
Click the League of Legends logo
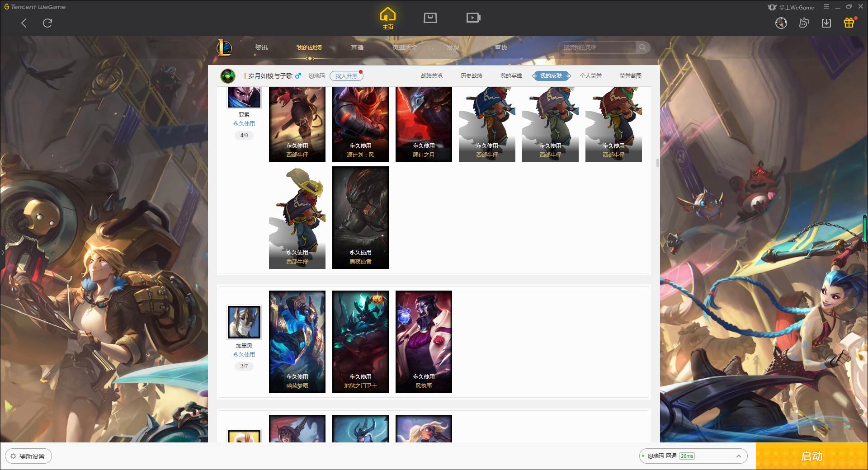click(225, 47)
